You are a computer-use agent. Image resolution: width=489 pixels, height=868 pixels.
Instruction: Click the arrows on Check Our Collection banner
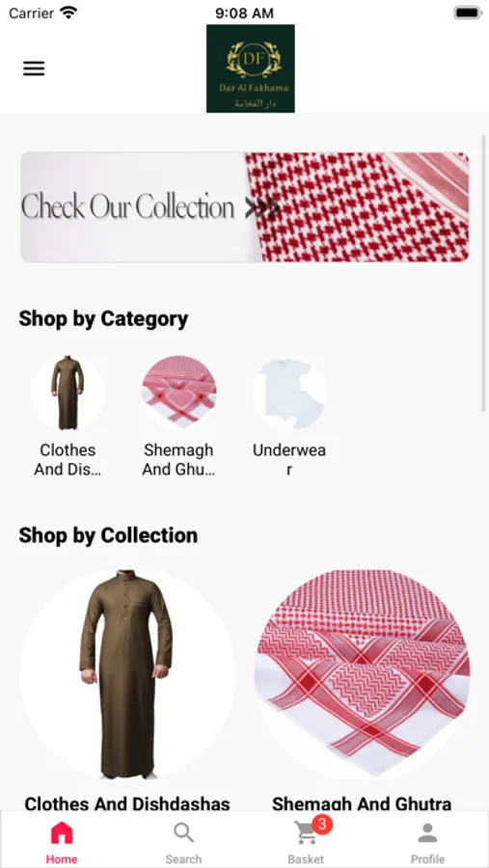tap(261, 207)
